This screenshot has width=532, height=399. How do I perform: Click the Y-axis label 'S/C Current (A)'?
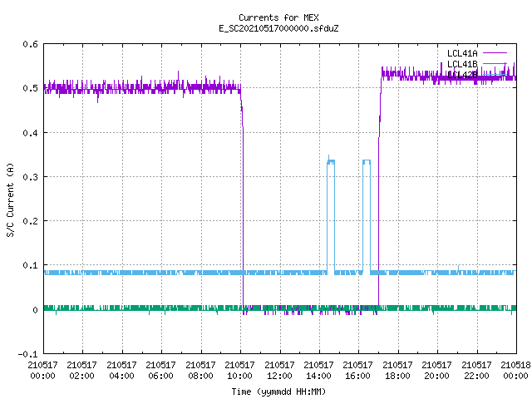[10, 199]
